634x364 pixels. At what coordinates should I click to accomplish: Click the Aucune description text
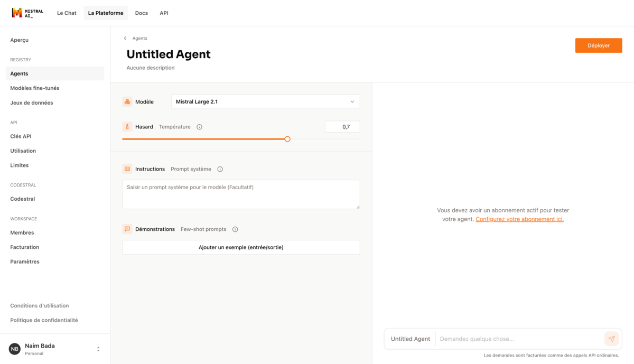click(151, 68)
